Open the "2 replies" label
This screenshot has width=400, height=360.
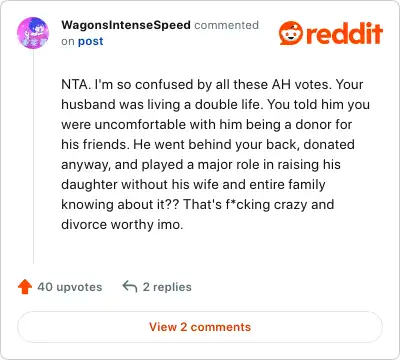pos(167,287)
